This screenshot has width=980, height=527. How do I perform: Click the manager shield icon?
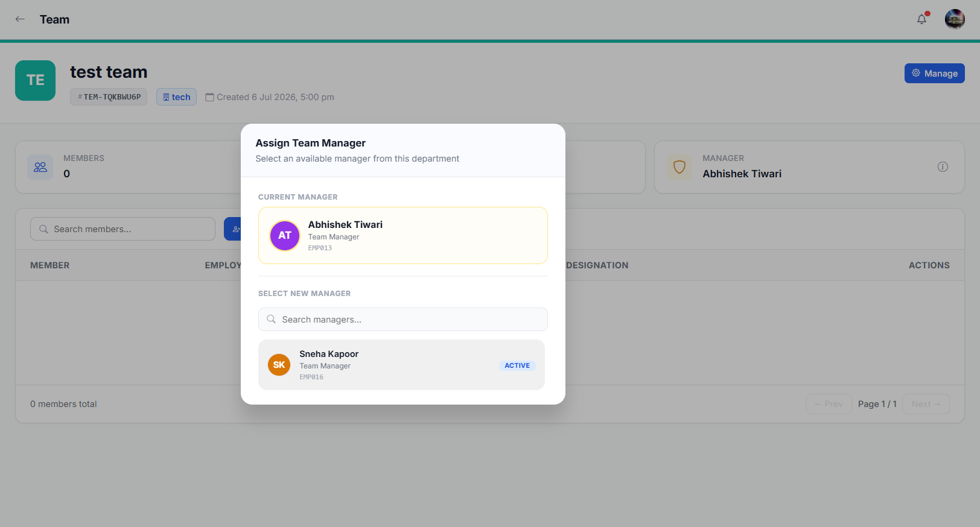pyautogui.click(x=679, y=167)
